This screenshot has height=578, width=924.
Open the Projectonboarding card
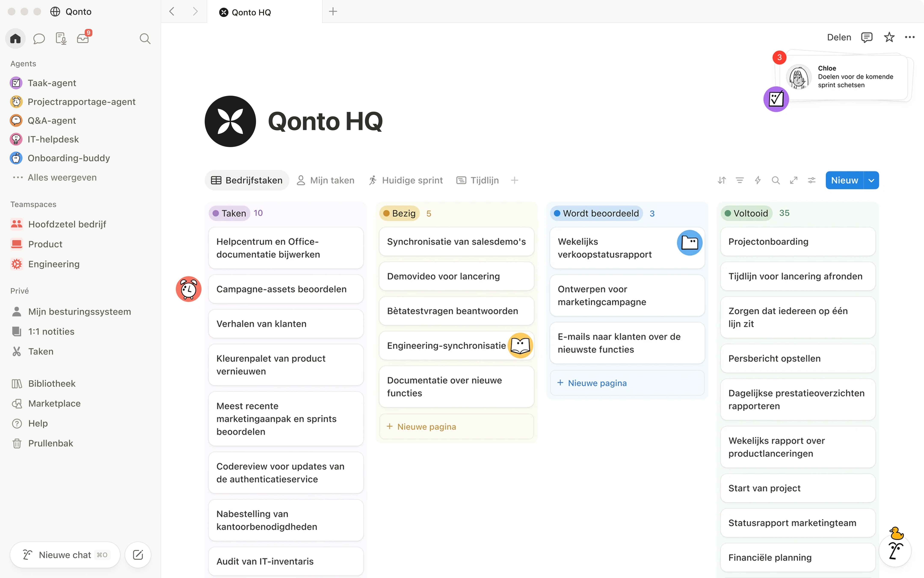[798, 242]
